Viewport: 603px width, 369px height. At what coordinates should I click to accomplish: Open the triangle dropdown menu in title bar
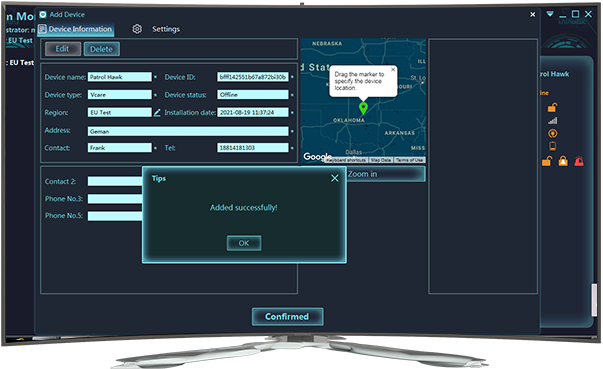pyautogui.click(x=550, y=14)
